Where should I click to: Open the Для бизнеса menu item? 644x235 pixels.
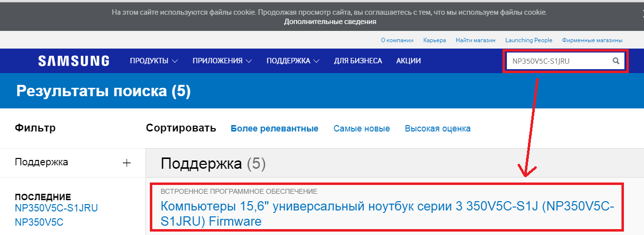358,61
